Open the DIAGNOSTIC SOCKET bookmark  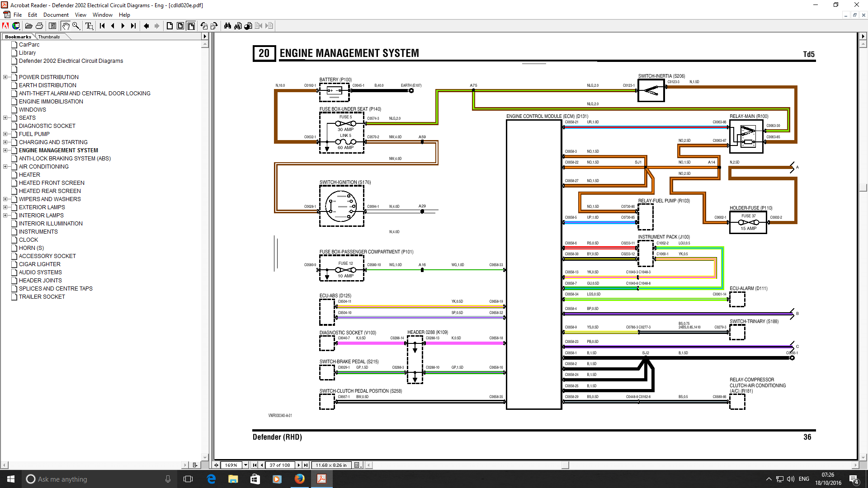tap(47, 126)
